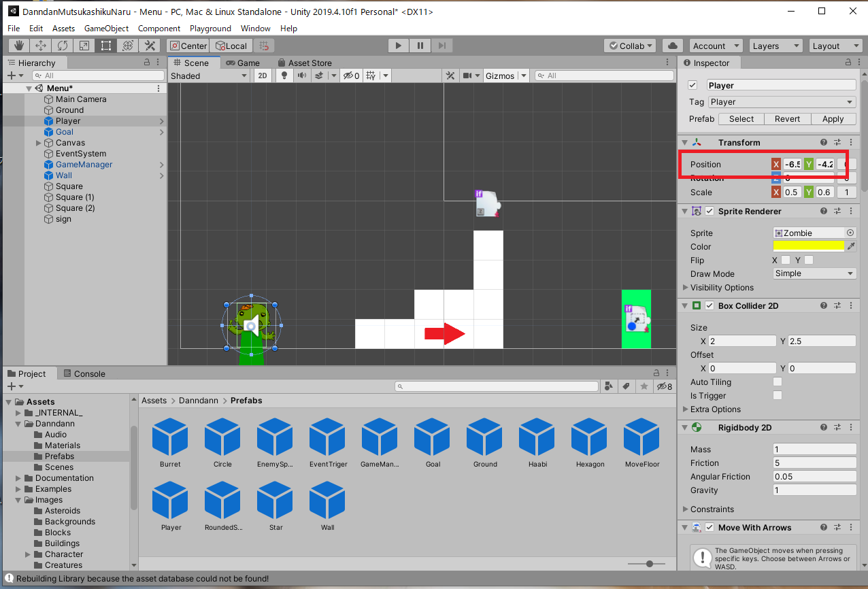Toggle Player object active checkbox
The width and height of the screenshot is (868, 589).
click(692, 85)
